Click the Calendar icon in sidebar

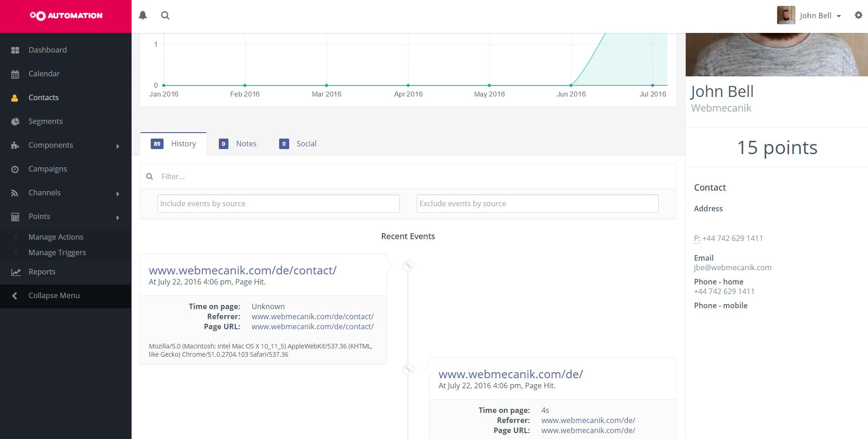point(15,74)
